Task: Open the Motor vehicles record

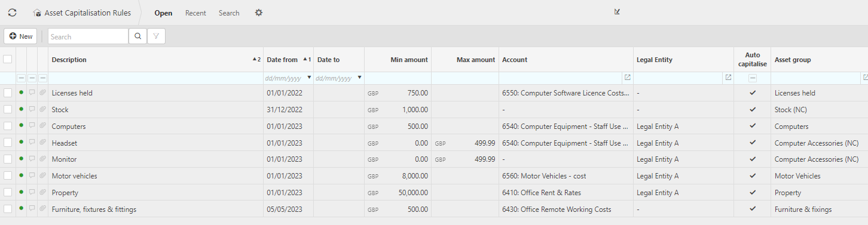Action: tap(74, 176)
